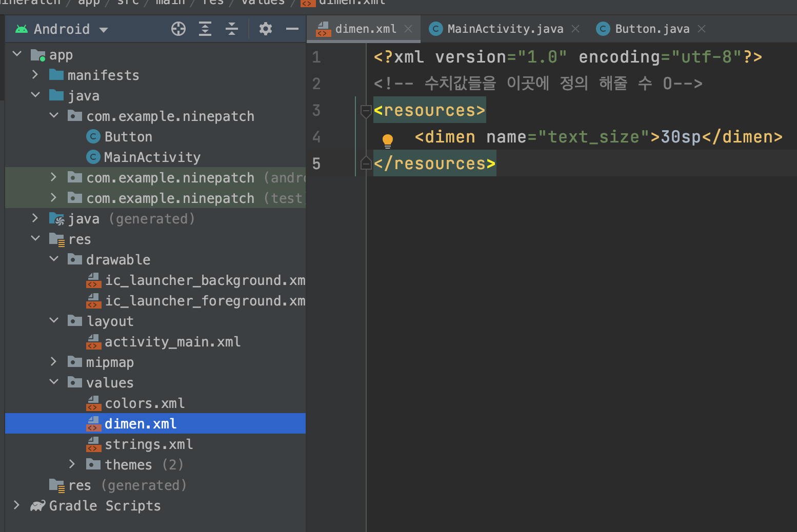Click the yellow intention lightbulb icon
Screen dimensions: 797x532
tap(388, 140)
